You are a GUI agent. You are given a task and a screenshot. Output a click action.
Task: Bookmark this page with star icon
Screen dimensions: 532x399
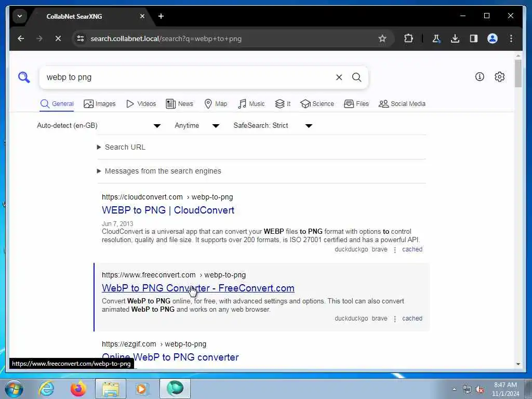point(382,38)
